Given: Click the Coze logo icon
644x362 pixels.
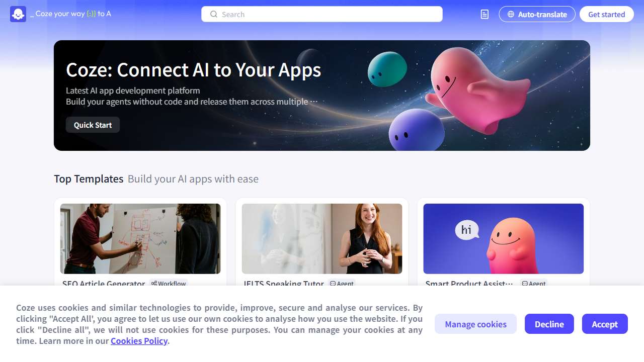Looking at the screenshot, I should point(18,14).
